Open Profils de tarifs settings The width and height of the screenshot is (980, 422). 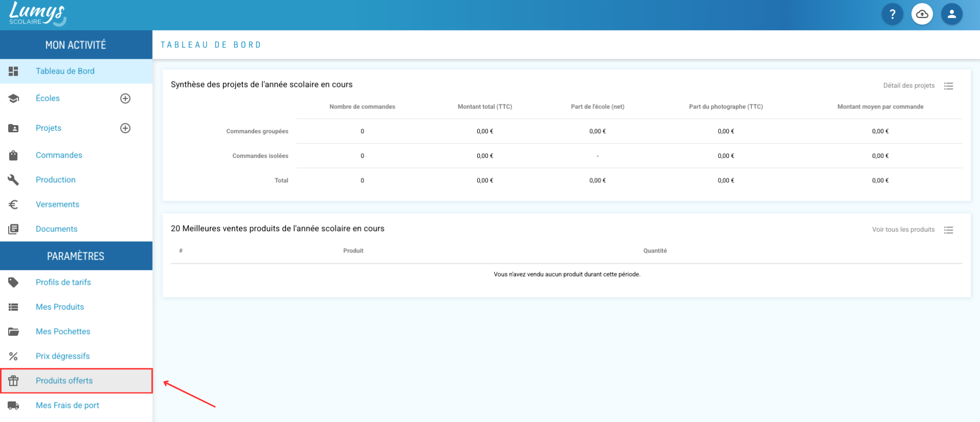pos(77,283)
